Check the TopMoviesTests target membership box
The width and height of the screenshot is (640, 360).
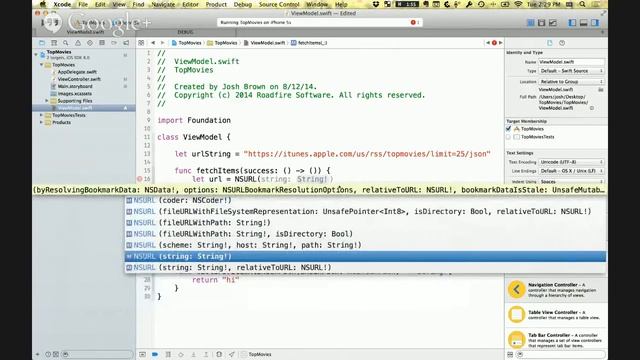509,137
